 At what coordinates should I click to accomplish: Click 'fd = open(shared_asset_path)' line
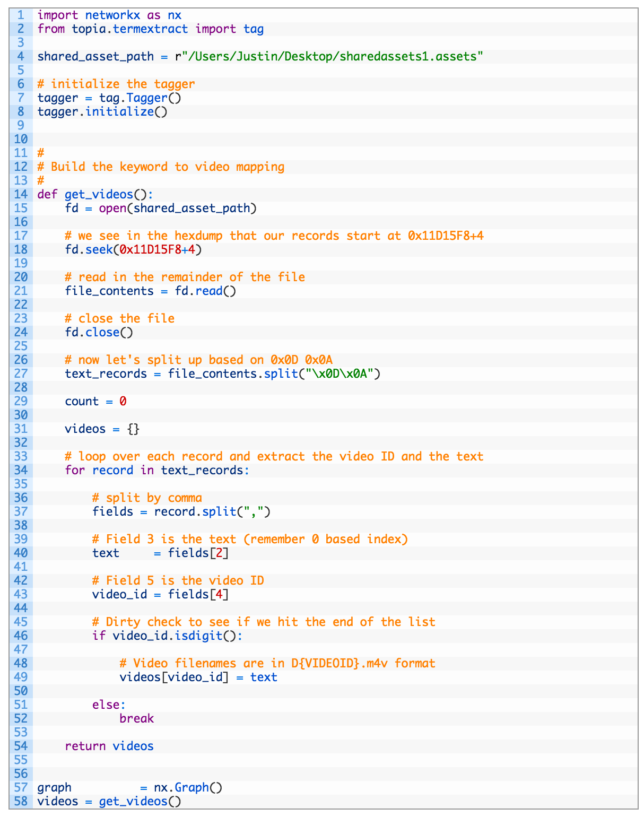coord(161,208)
